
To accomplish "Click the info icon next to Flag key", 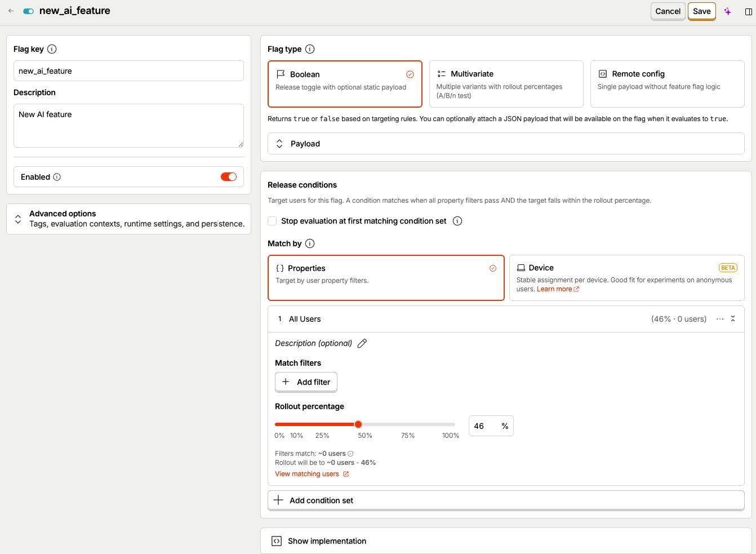I will pyautogui.click(x=52, y=49).
